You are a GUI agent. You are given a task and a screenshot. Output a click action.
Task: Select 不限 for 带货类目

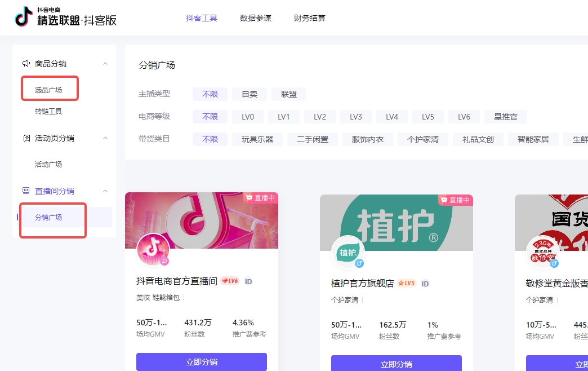point(210,139)
